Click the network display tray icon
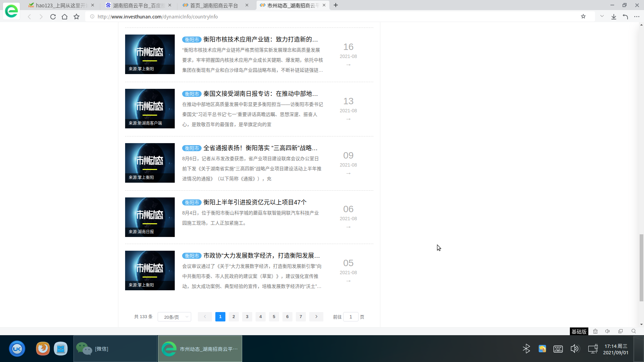The image size is (644, 362). (x=593, y=349)
